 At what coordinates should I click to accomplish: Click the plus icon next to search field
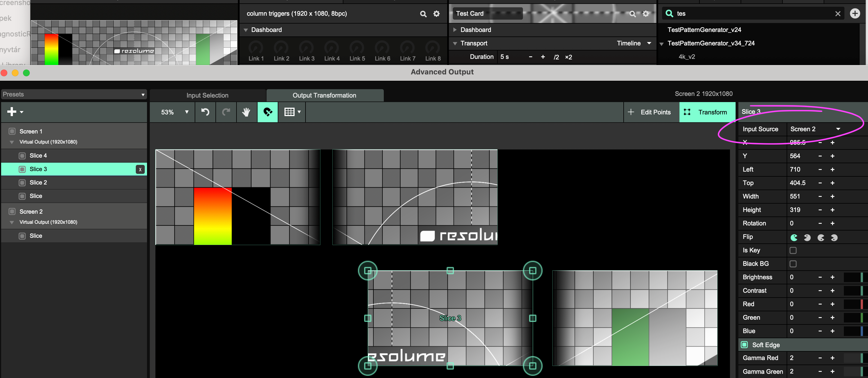point(855,13)
